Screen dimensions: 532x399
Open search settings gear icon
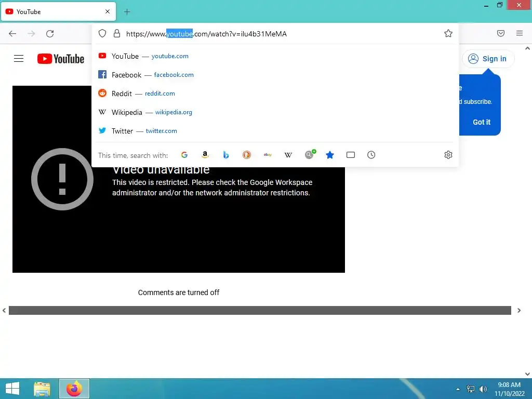tap(448, 155)
